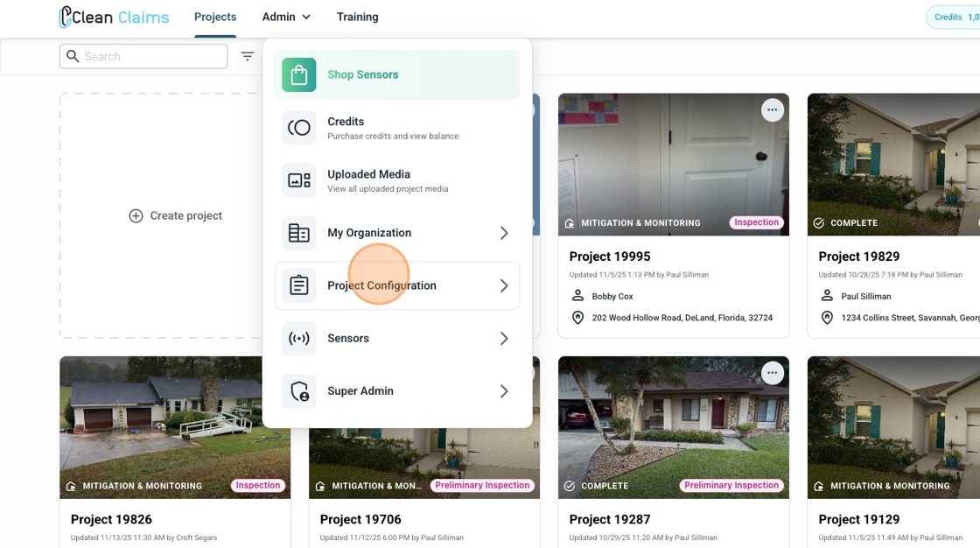This screenshot has height=548, width=980.
Task: Click mitigation icon on Project 19826 status
Action: [x=71, y=486]
